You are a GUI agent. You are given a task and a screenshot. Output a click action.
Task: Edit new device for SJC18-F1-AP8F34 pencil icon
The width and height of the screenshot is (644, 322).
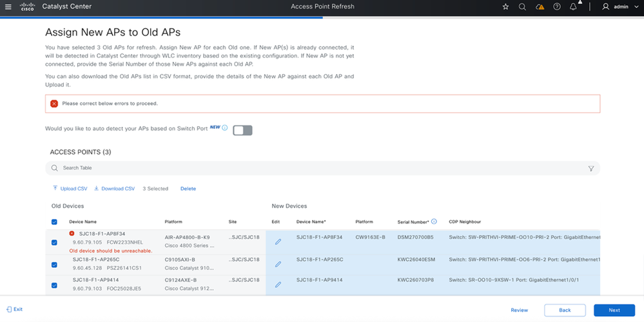click(x=278, y=242)
